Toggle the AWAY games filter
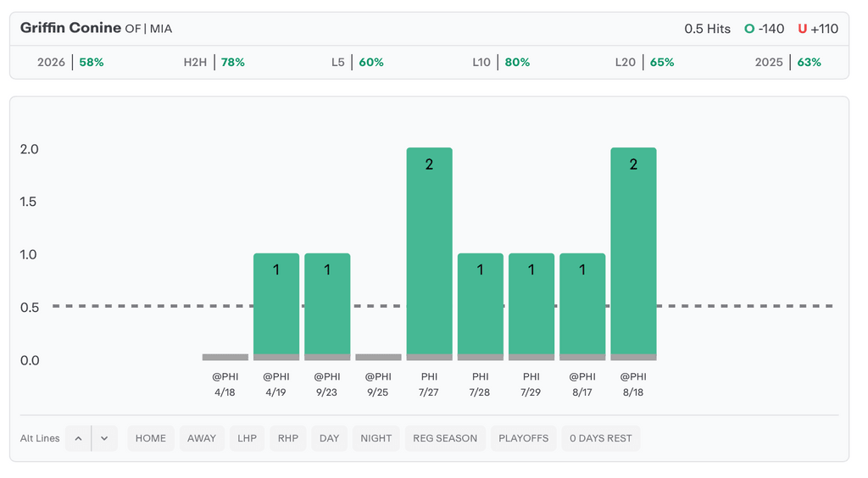 coord(202,438)
